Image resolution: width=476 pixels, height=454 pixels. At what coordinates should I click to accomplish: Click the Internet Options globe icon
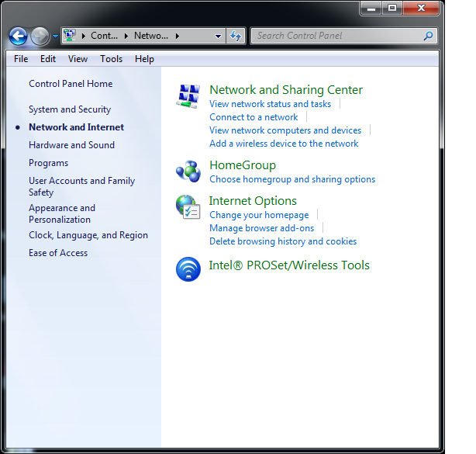coord(188,207)
